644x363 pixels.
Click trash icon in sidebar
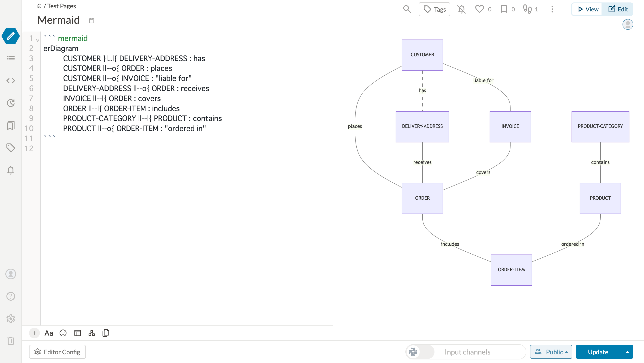[11, 341]
